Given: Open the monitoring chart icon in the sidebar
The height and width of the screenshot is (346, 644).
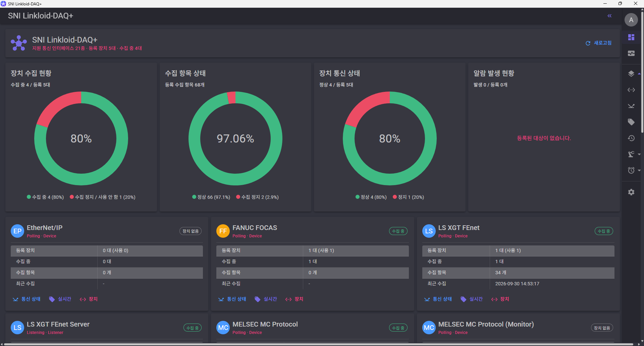Looking at the screenshot, I should click(631, 53).
